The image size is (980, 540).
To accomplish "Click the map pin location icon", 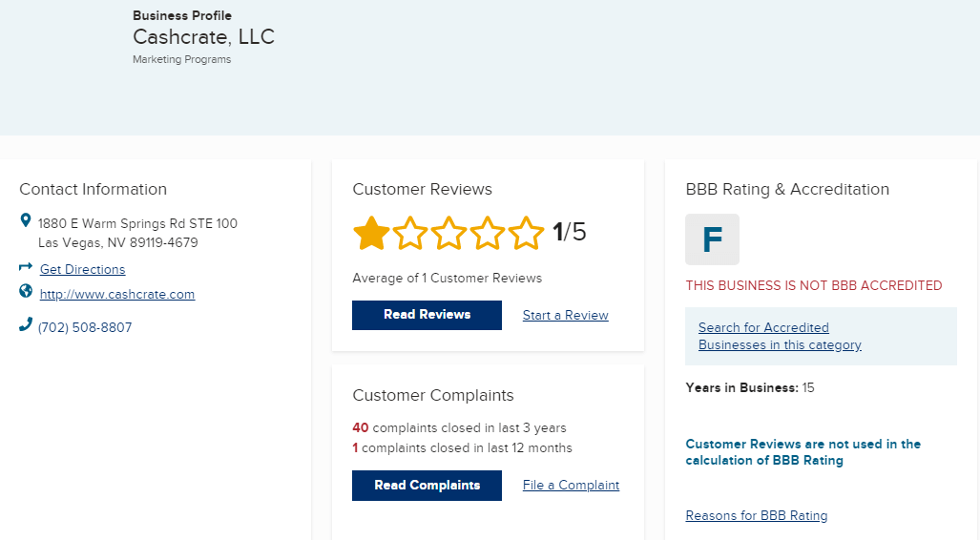I will [26, 220].
